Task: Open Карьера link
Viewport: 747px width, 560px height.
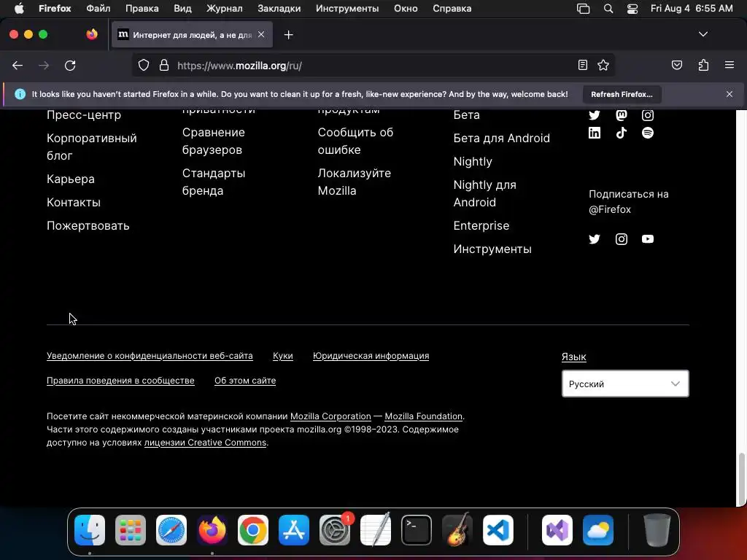Action: [x=71, y=179]
